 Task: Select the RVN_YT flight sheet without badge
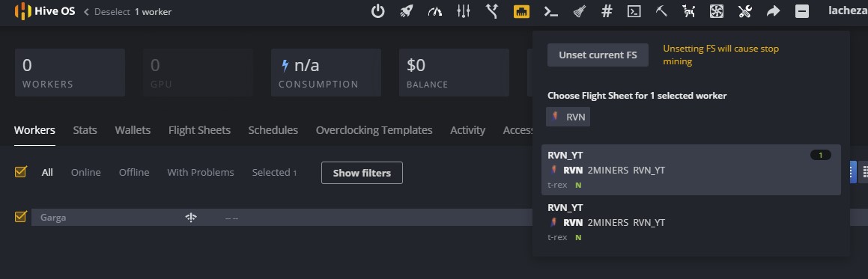691,222
